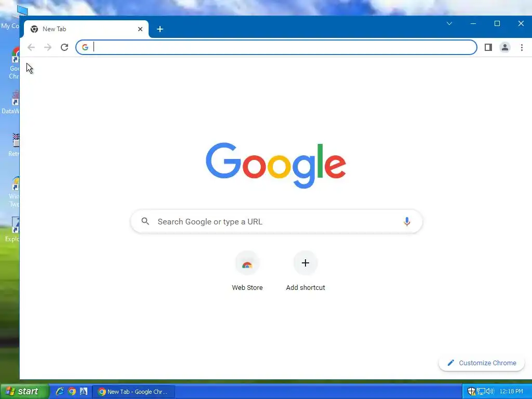The height and width of the screenshot is (399, 532).
Task: Click the network connection tray icon
Action: click(481, 391)
